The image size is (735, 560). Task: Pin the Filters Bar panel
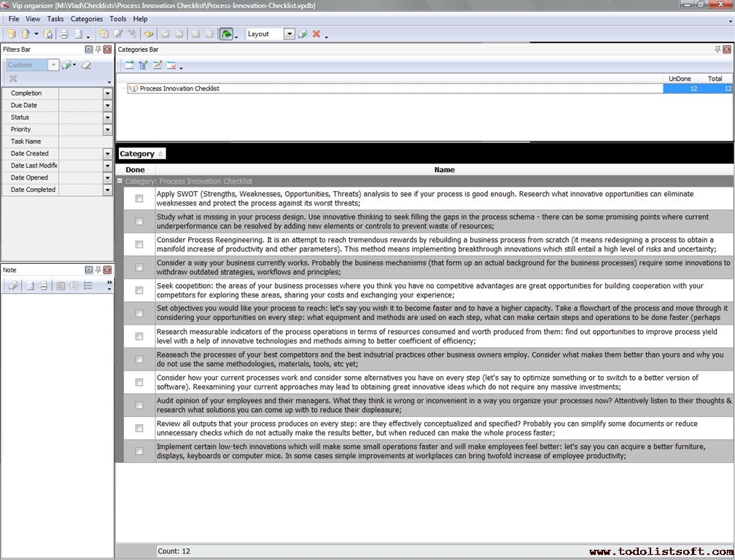point(98,50)
